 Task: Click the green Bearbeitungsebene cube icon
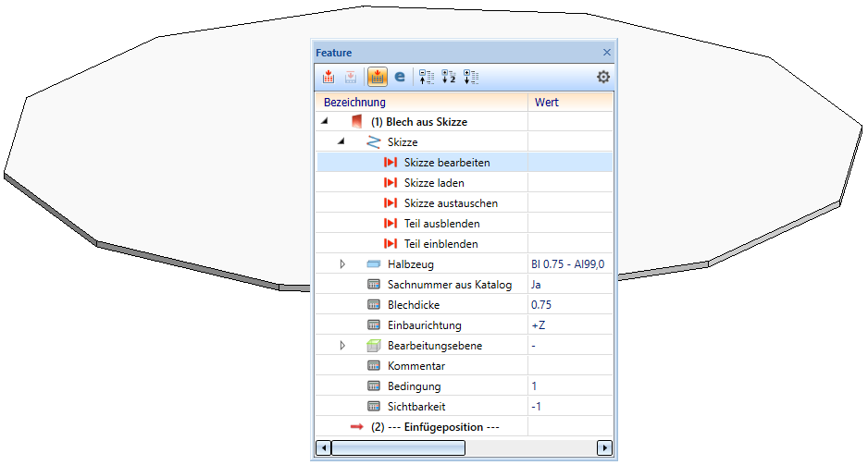coord(374,346)
